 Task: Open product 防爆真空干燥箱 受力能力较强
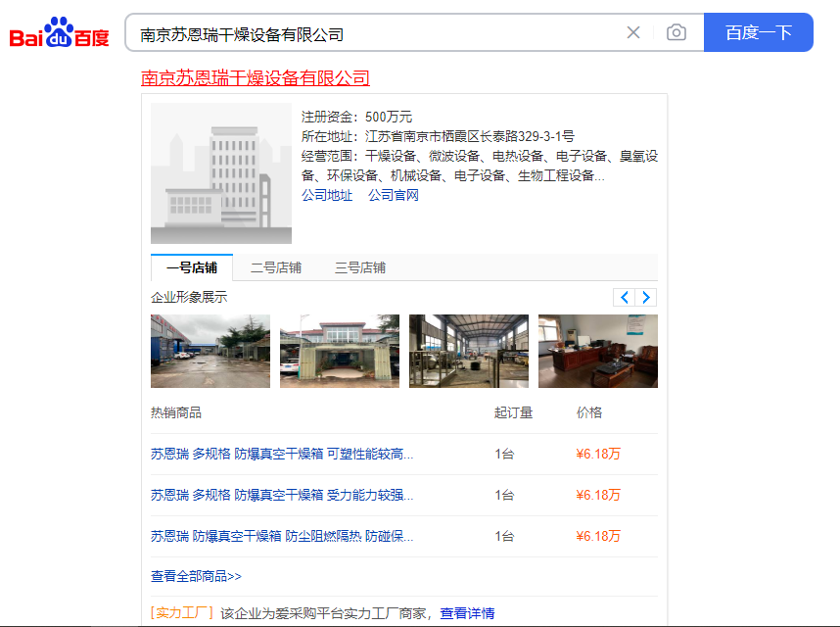pyautogui.click(x=282, y=495)
